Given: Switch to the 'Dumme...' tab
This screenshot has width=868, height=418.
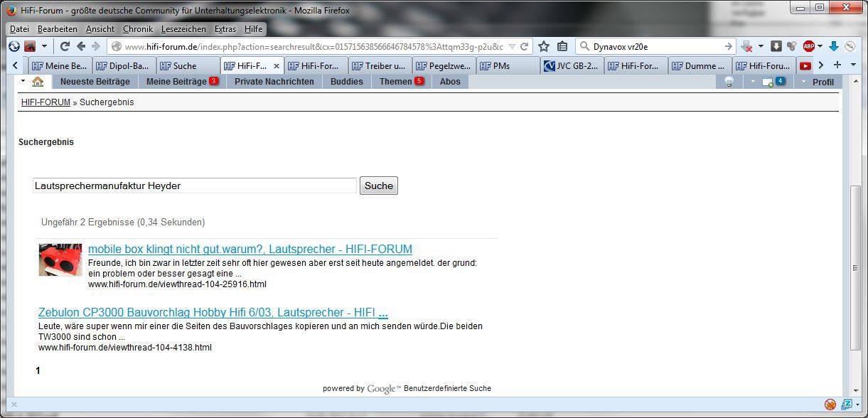Looking at the screenshot, I should (x=700, y=65).
